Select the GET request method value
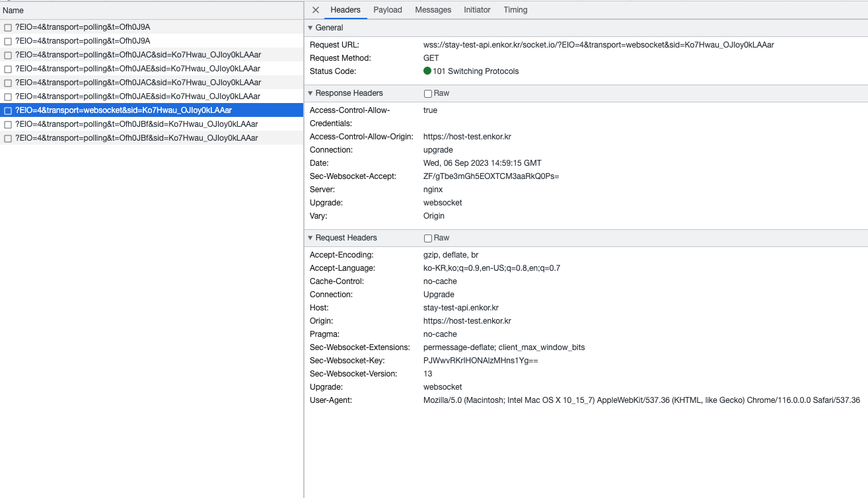The image size is (868, 498). [x=431, y=58]
